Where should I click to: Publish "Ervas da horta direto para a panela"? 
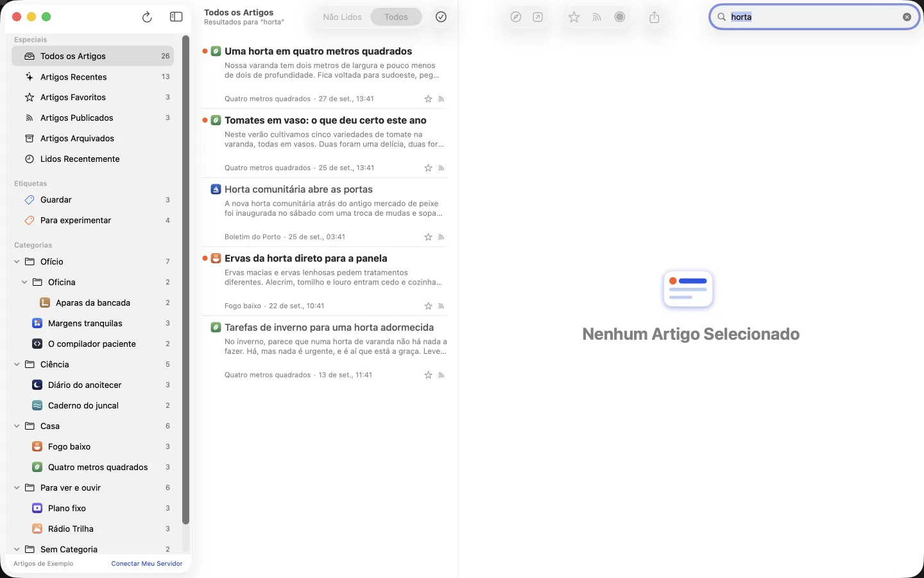[441, 306]
